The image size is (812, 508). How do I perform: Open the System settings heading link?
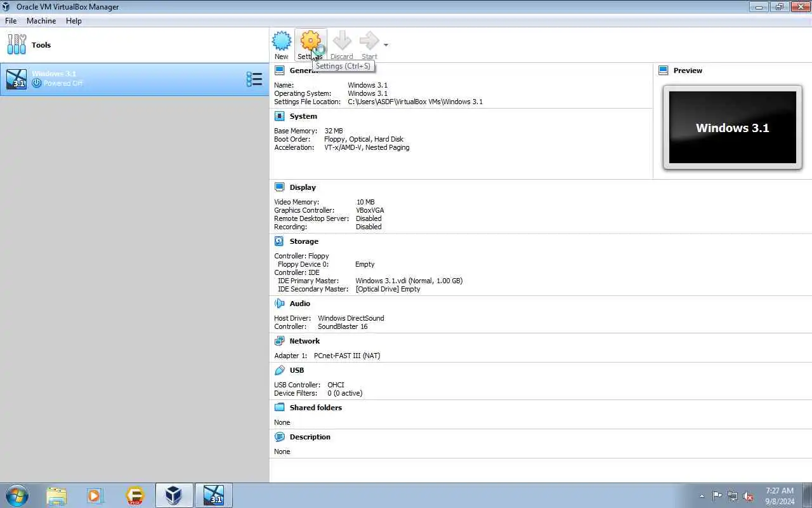(x=303, y=116)
